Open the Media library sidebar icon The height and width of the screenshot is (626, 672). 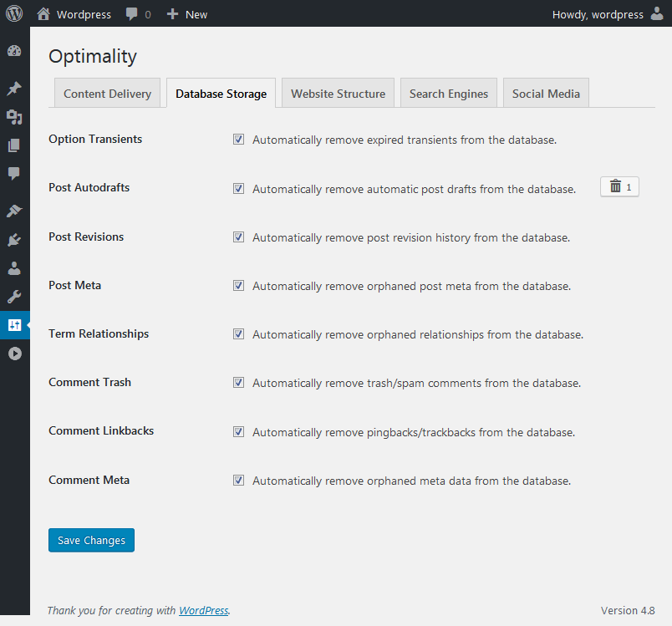[x=14, y=117]
